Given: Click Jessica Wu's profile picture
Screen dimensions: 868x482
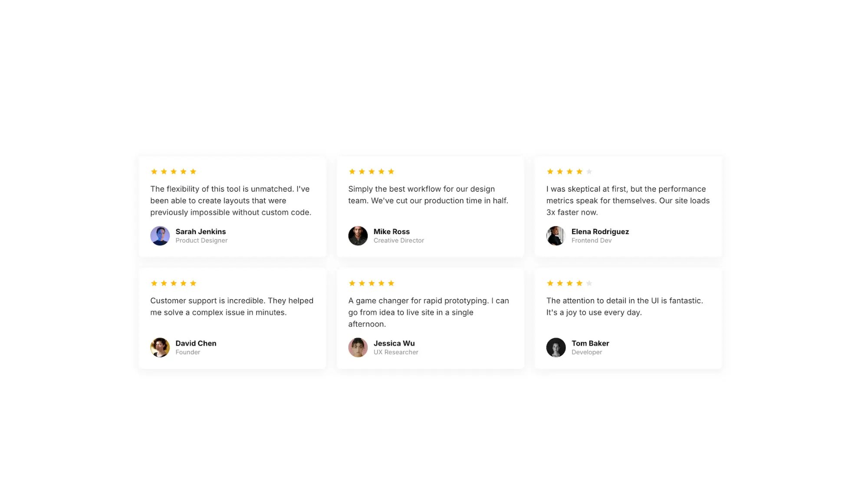Looking at the screenshot, I should click(358, 347).
